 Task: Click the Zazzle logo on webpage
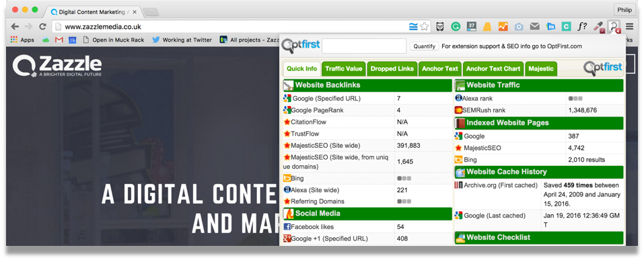(x=57, y=66)
